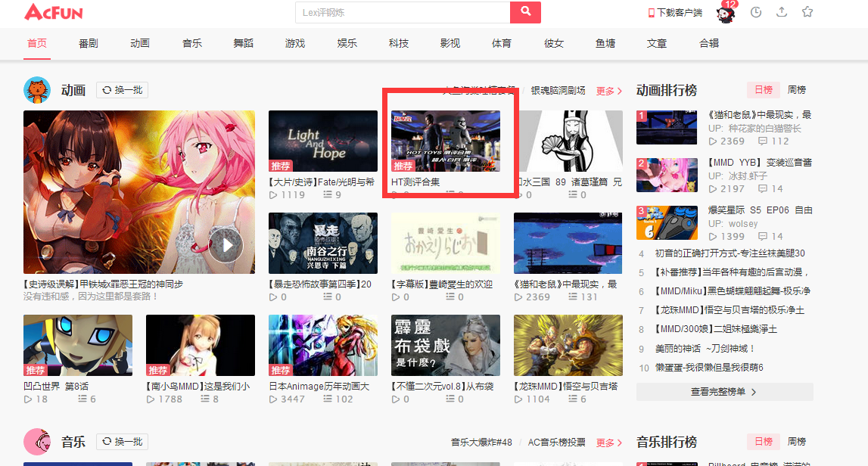Image resolution: width=868 pixels, height=466 pixels.
Task: Refresh 动画 section with 换一批 button
Action: [x=123, y=90]
